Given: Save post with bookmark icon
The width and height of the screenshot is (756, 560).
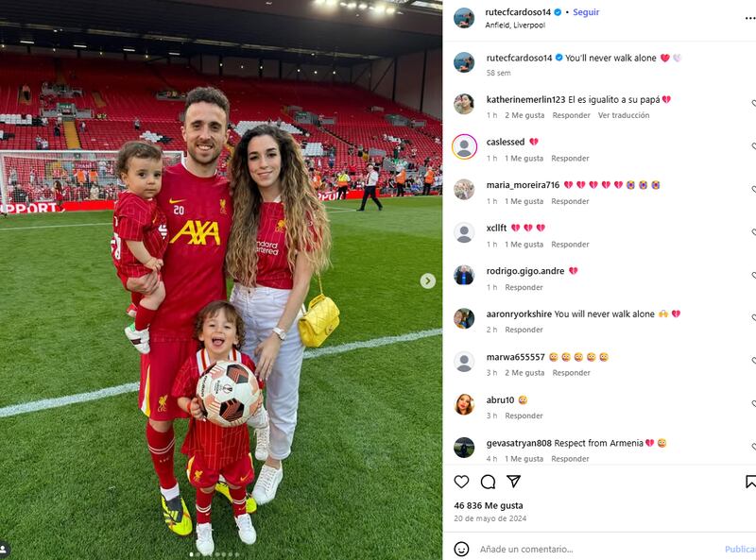Looking at the screenshot, I should [x=750, y=482].
